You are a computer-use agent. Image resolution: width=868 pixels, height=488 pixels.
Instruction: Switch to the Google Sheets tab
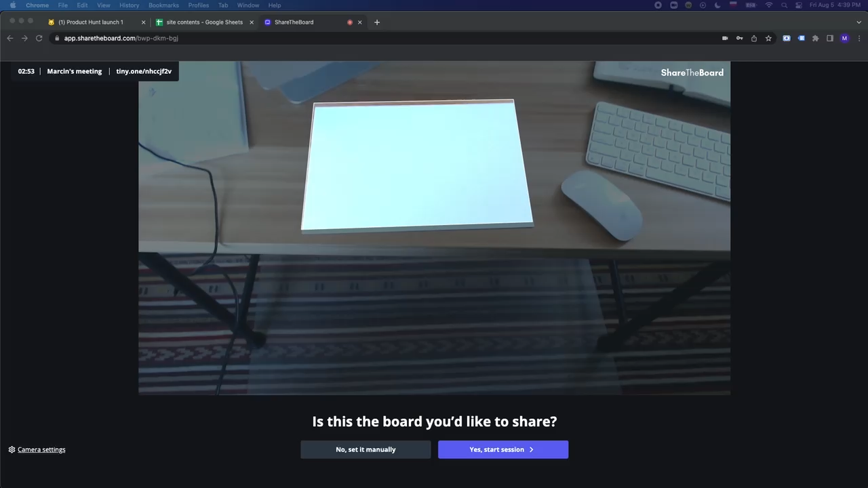[x=203, y=22]
